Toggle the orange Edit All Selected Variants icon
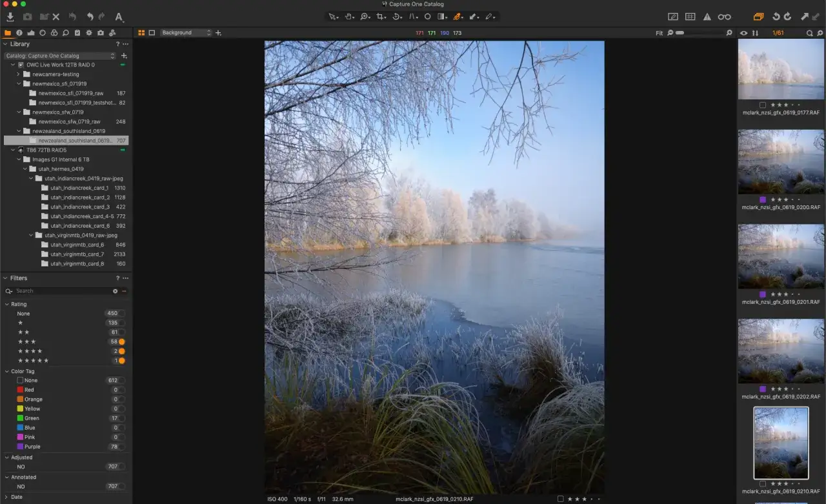The width and height of the screenshot is (826, 504). coord(758,17)
